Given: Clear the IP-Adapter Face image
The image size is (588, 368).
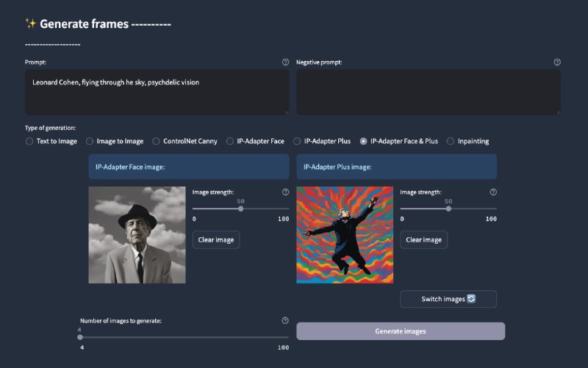Looking at the screenshot, I should (216, 239).
